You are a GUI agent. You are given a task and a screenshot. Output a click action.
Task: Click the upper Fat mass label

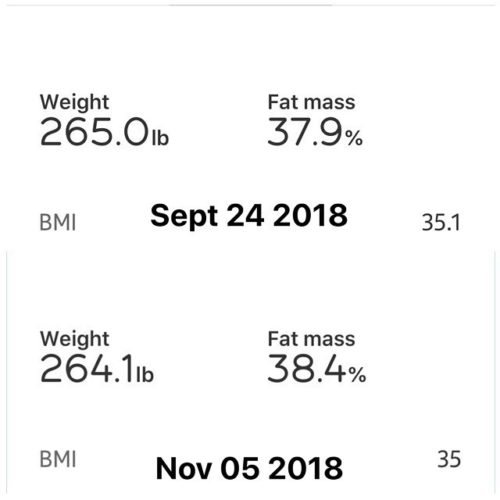click(x=311, y=102)
